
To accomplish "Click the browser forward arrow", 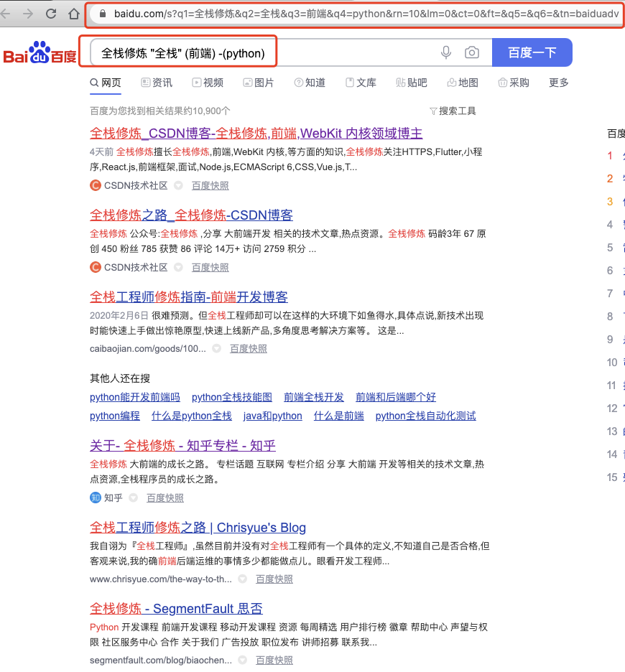I will pos(28,14).
